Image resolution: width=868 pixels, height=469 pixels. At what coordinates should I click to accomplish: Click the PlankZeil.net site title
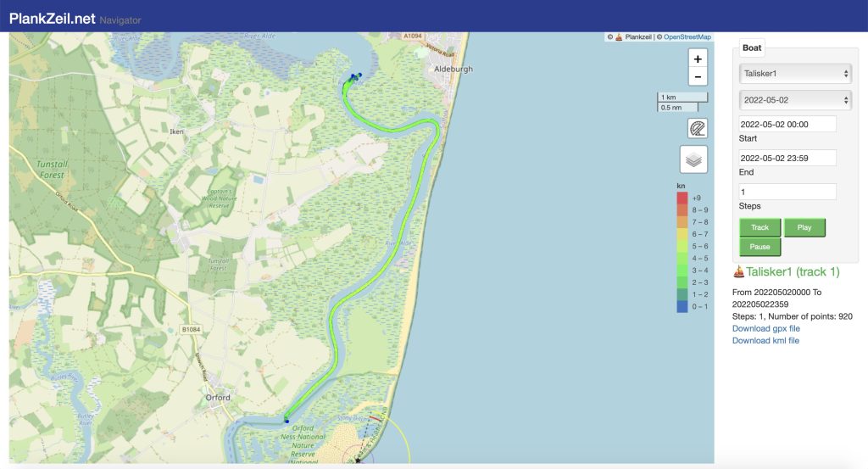(53, 19)
